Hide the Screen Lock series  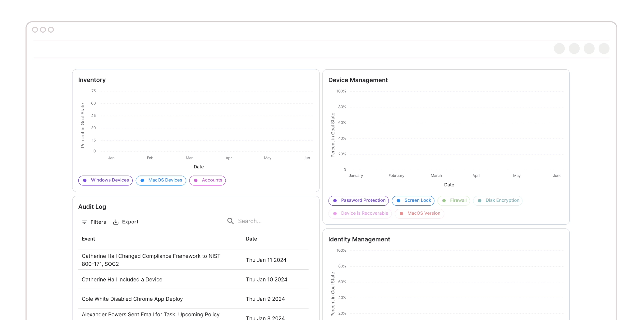(413, 200)
